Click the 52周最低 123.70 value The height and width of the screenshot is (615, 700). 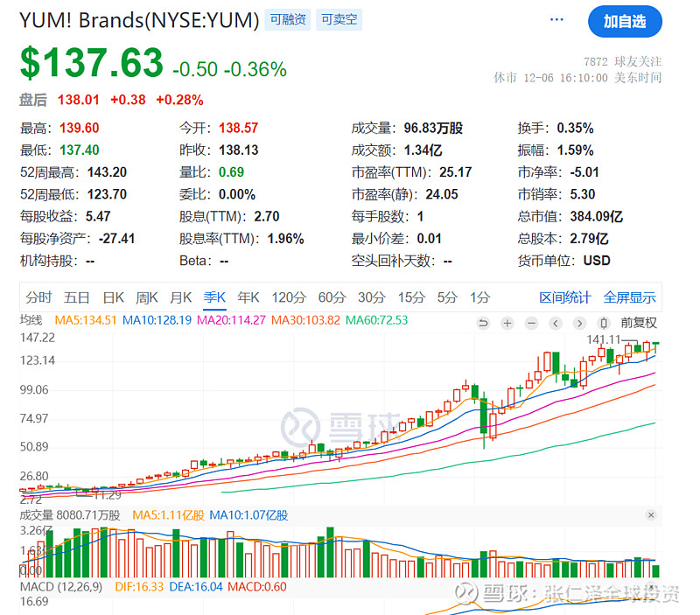[107, 194]
